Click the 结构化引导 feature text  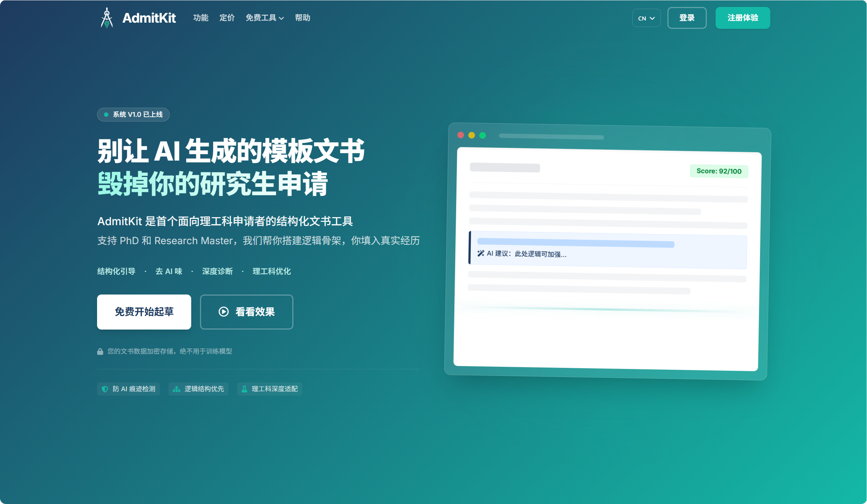click(116, 272)
